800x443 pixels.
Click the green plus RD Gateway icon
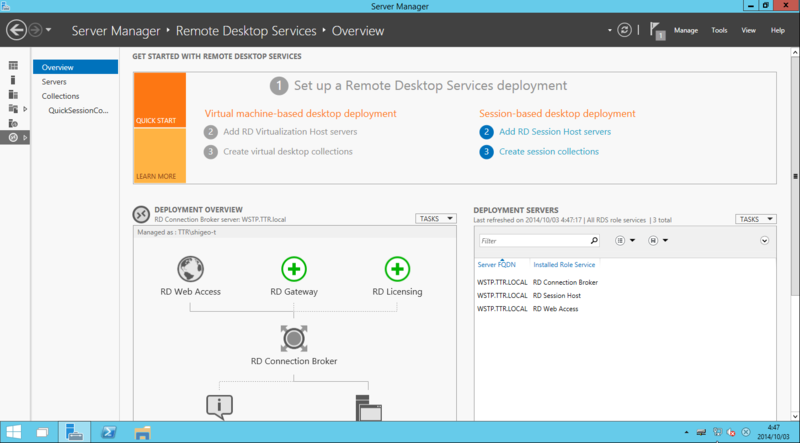pos(294,269)
